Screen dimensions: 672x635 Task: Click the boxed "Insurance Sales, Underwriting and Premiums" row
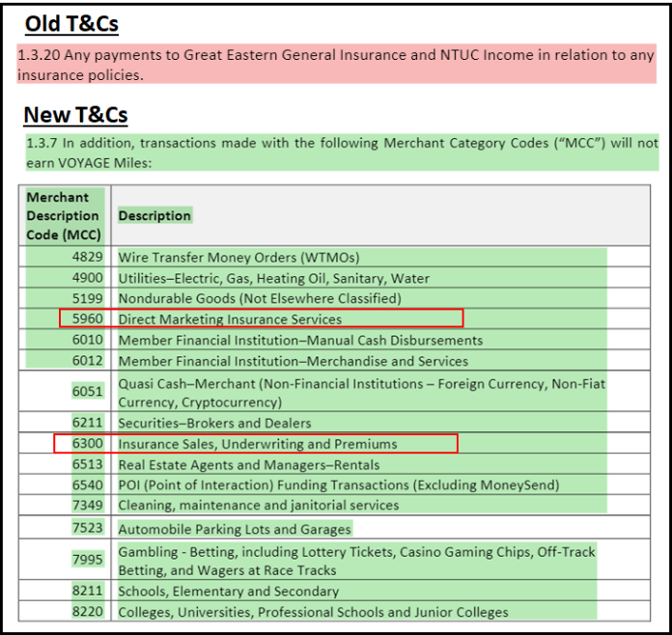tap(257, 444)
